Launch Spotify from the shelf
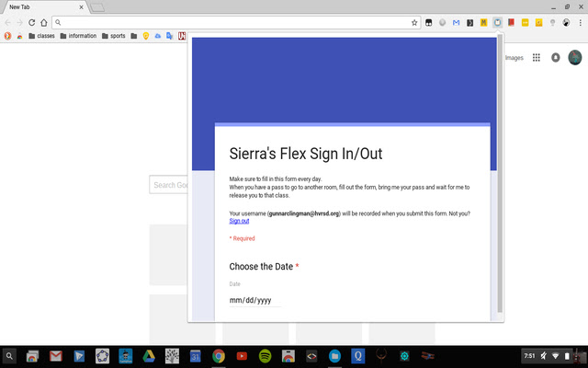This screenshot has height=368, width=588. point(266,356)
